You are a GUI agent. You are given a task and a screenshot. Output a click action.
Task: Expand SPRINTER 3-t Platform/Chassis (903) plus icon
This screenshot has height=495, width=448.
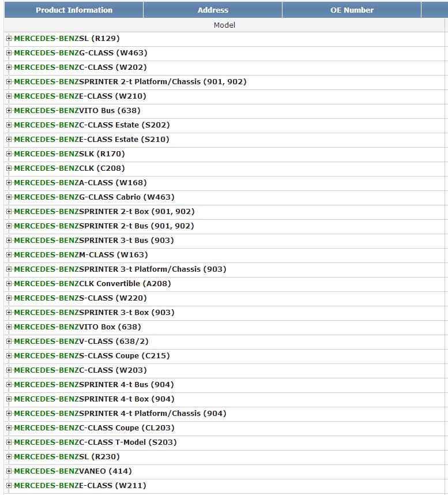pos(9,269)
